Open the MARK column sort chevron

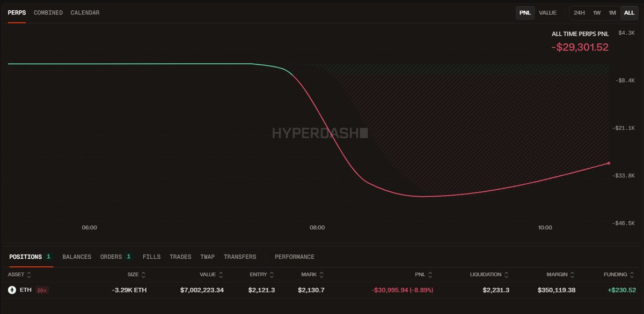click(x=322, y=274)
